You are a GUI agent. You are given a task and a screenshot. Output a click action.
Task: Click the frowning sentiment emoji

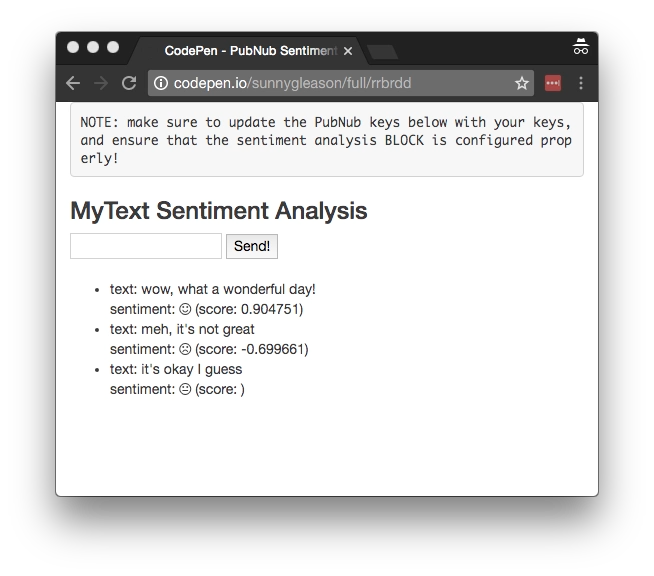pos(185,349)
